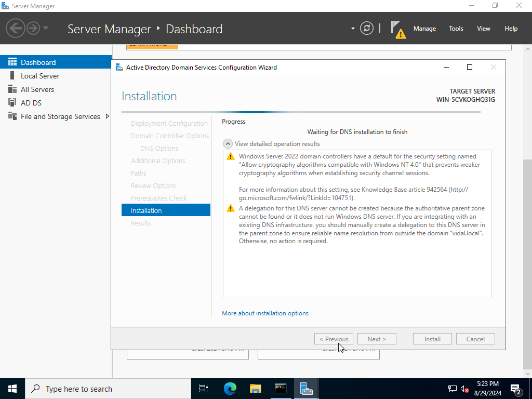Open More about installation options link
The image size is (532, 399).
coord(265,313)
